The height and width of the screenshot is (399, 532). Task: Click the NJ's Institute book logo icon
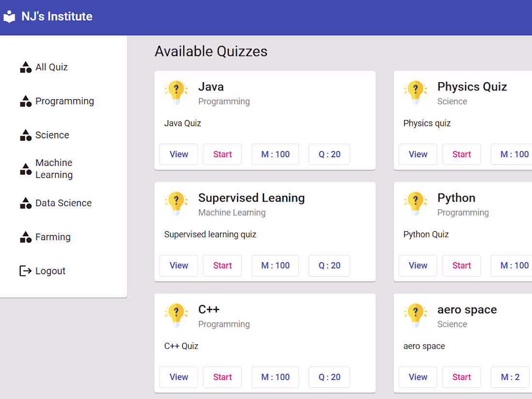pos(9,16)
